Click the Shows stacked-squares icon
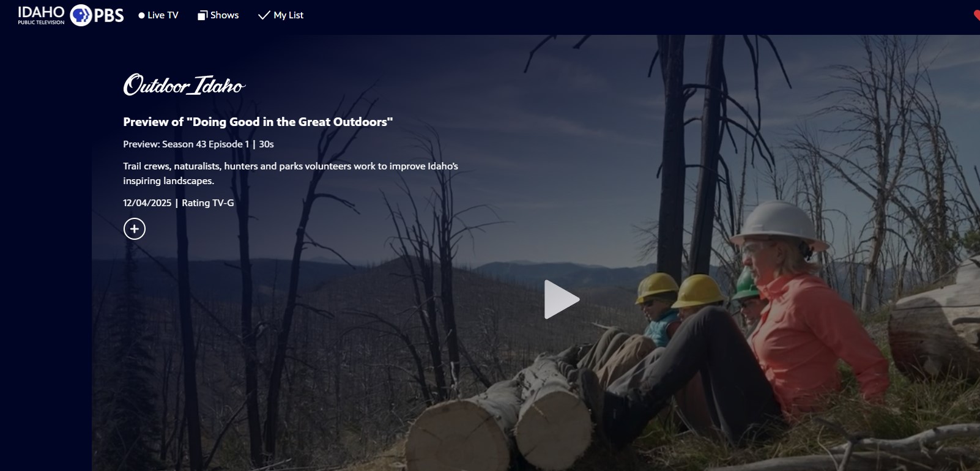The image size is (980, 471). (x=202, y=15)
